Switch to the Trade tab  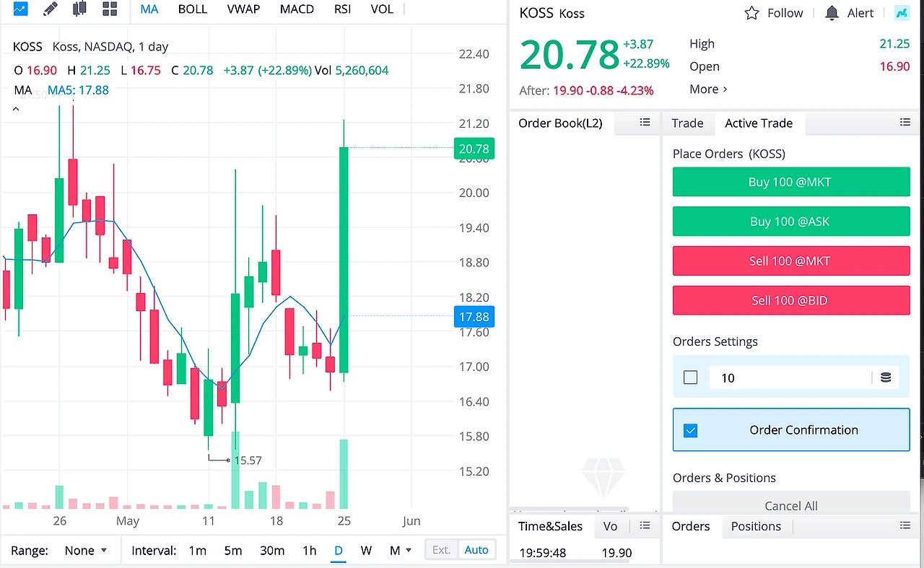pyautogui.click(x=687, y=123)
